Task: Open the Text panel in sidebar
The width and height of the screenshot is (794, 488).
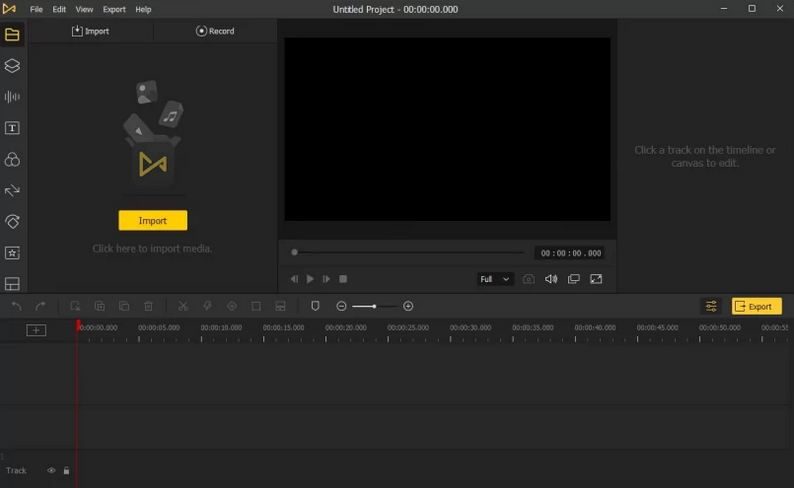Action: (x=12, y=128)
